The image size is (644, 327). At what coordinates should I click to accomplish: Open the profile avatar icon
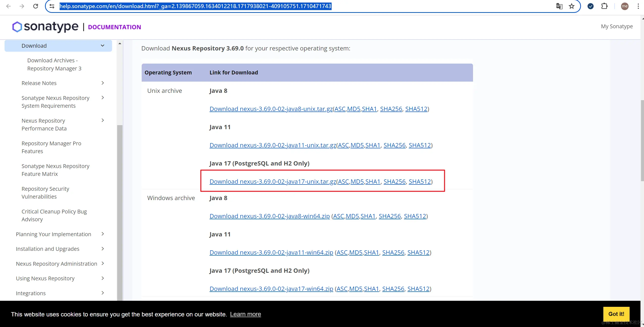coord(625,6)
